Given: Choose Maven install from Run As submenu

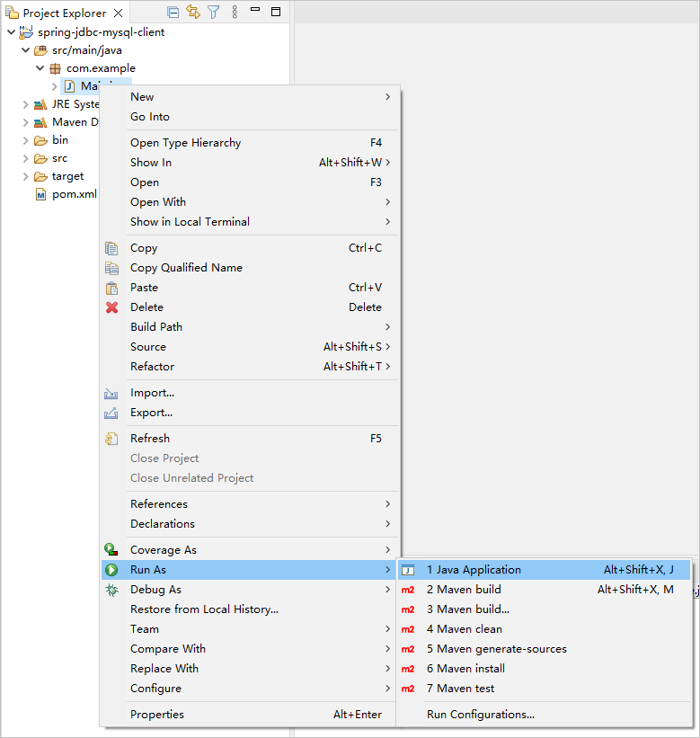Looking at the screenshot, I should tap(465, 669).
